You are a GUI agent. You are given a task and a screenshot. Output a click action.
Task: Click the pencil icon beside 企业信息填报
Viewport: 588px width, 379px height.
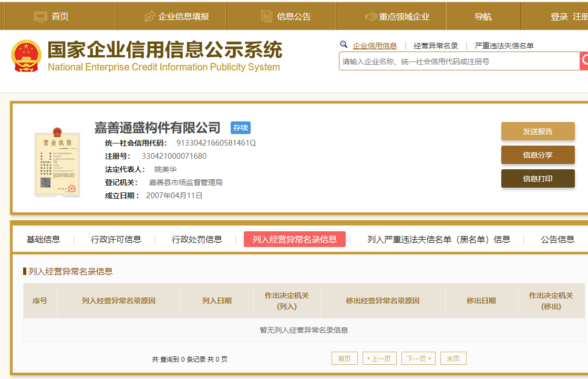click(150, 16)
